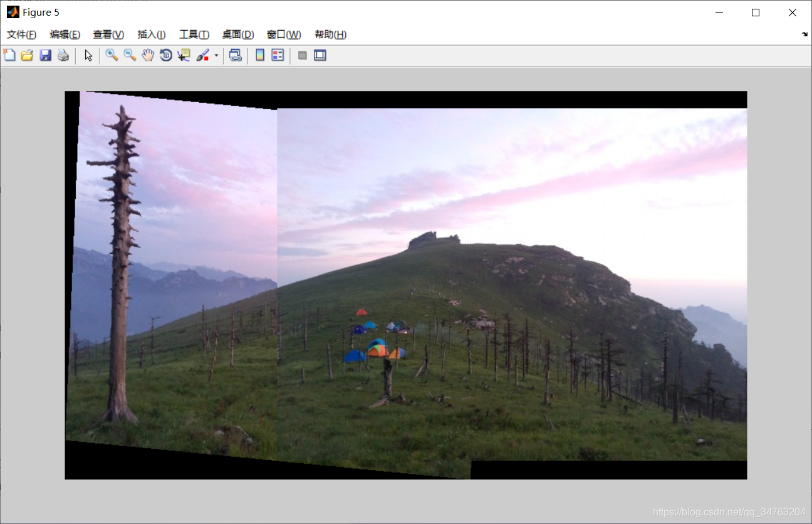812x524 pixels.
Task: Print the figure
Action: tap(63, 55)
